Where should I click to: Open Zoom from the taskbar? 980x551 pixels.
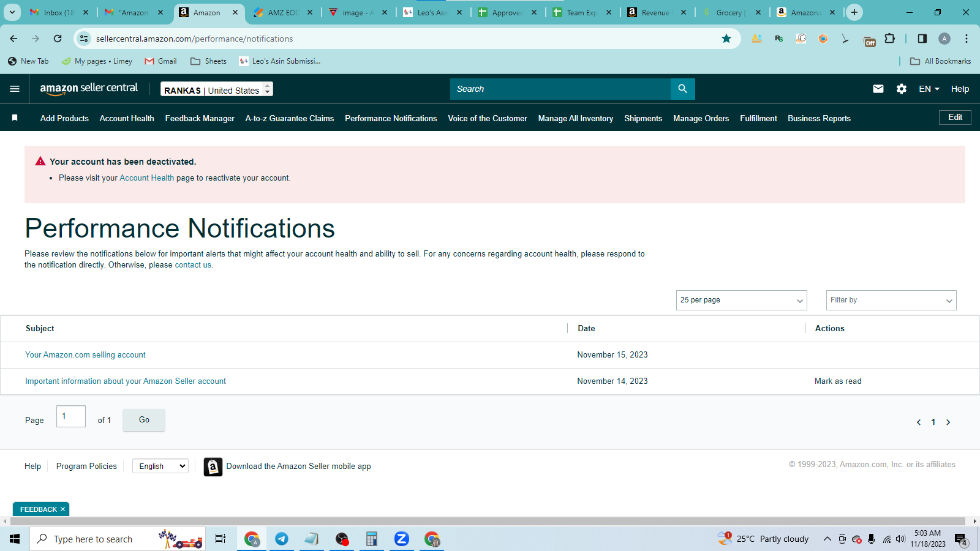401,539
